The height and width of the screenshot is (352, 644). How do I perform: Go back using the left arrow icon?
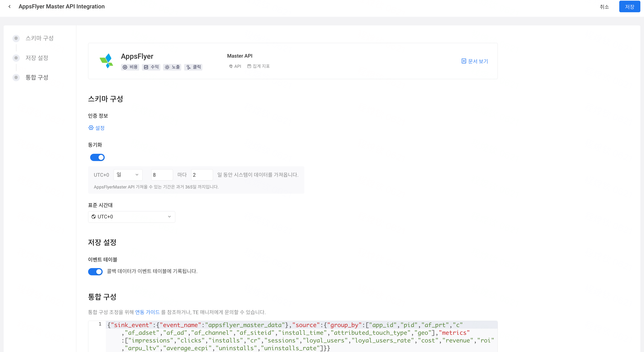[10, 7]
